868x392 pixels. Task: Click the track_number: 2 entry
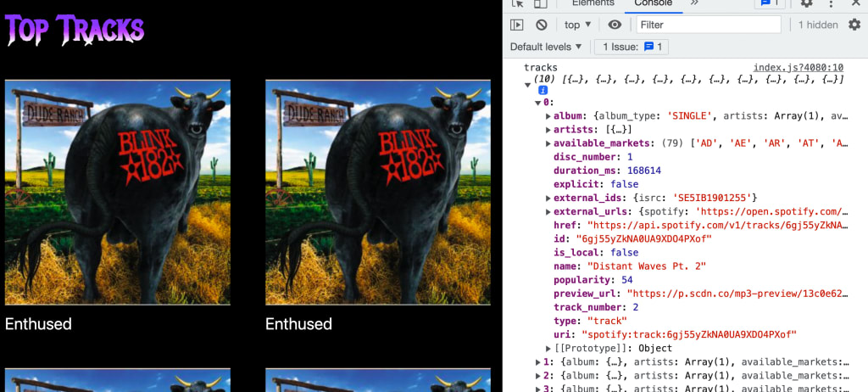(x=596, y=307)
